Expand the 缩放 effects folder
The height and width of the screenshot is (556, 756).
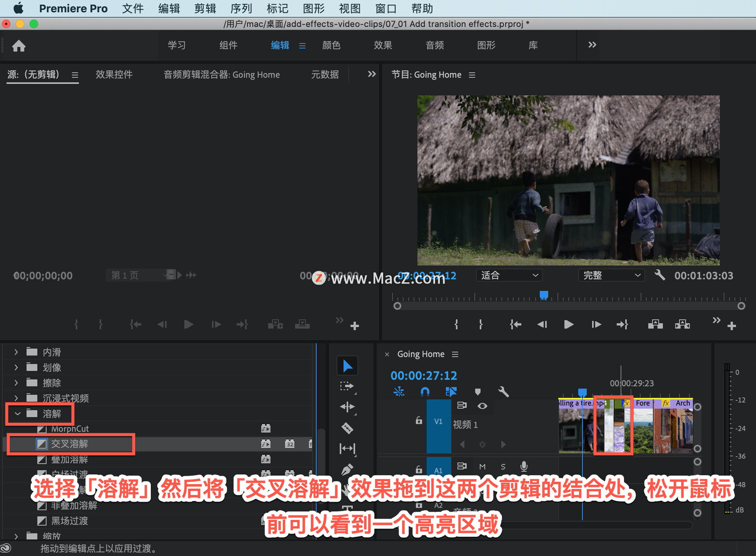tap(16, 536)
